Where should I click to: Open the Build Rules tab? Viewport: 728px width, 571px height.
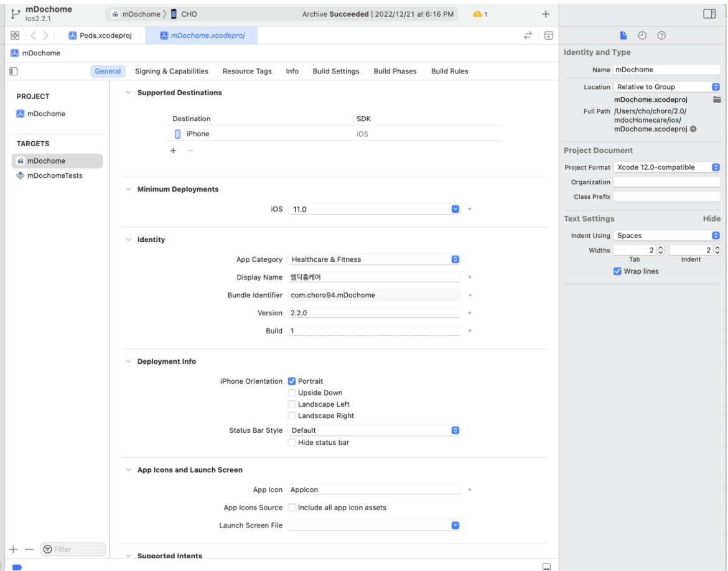pyautogui.click(x=449, y=71)
